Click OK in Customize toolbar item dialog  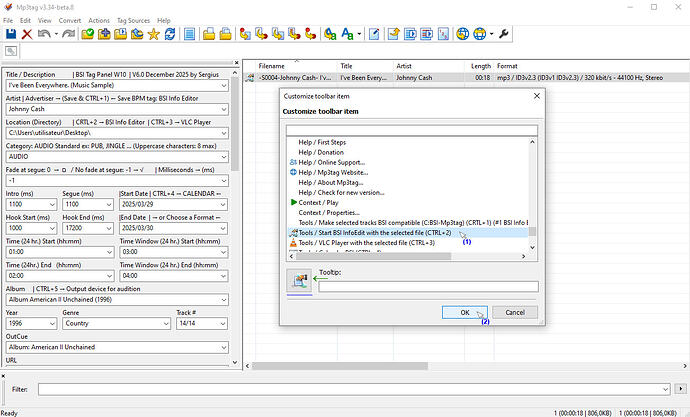pyautogui.click(x=465, y=312)
